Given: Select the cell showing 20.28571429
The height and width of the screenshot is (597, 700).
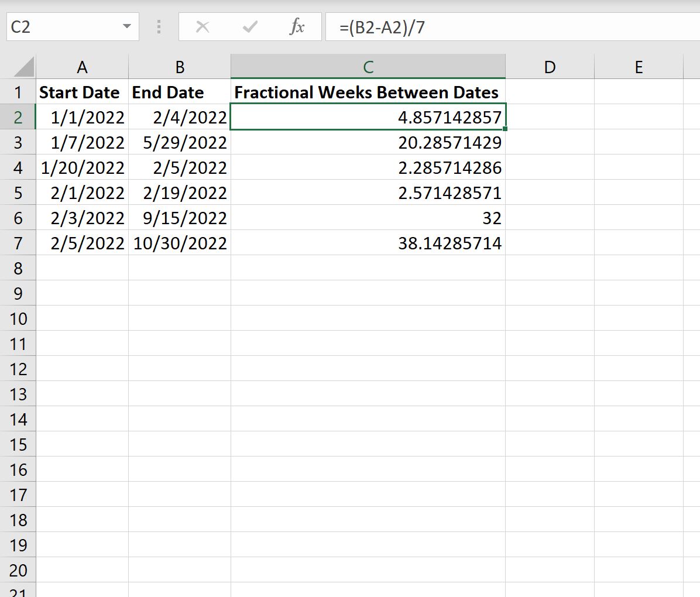Looking at the screenshot, I should [x=410, y=142].
